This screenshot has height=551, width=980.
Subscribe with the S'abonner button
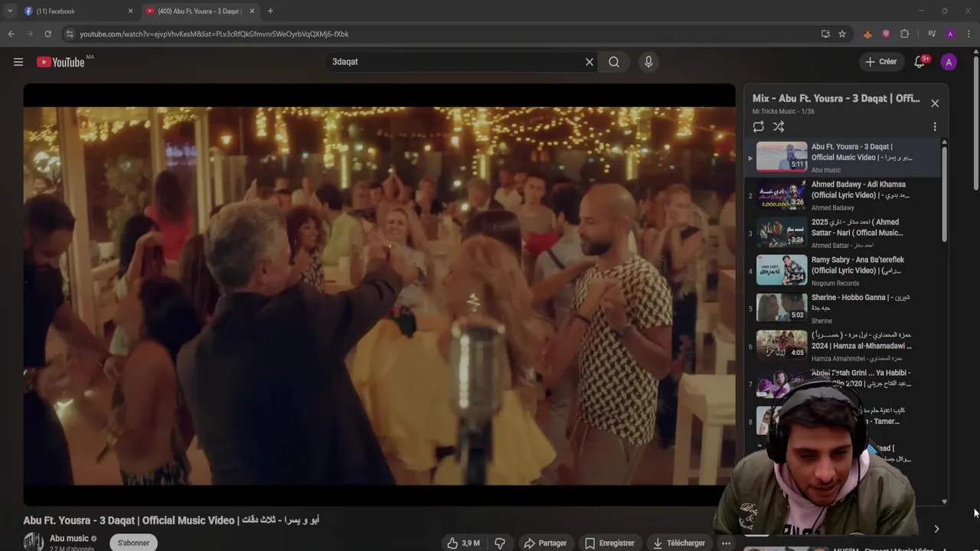pyautogui.click(x=134, y=543)
